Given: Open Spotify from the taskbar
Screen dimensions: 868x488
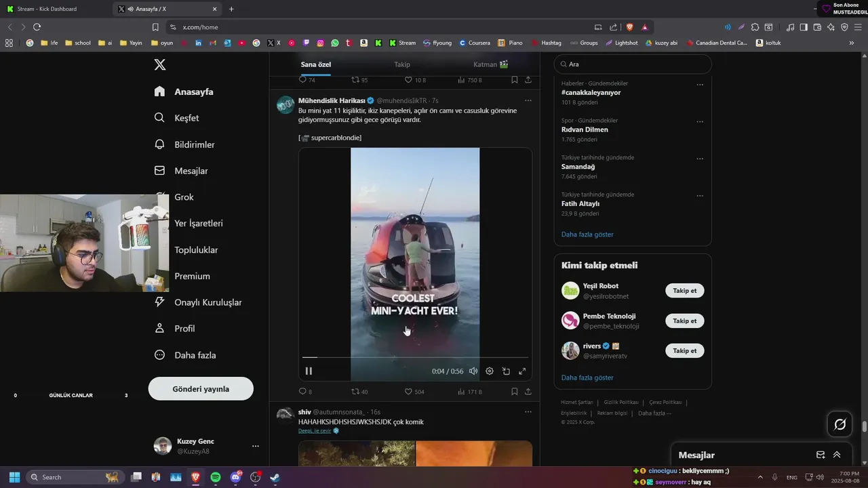Looking at the screenshot, I should [216, 477].
